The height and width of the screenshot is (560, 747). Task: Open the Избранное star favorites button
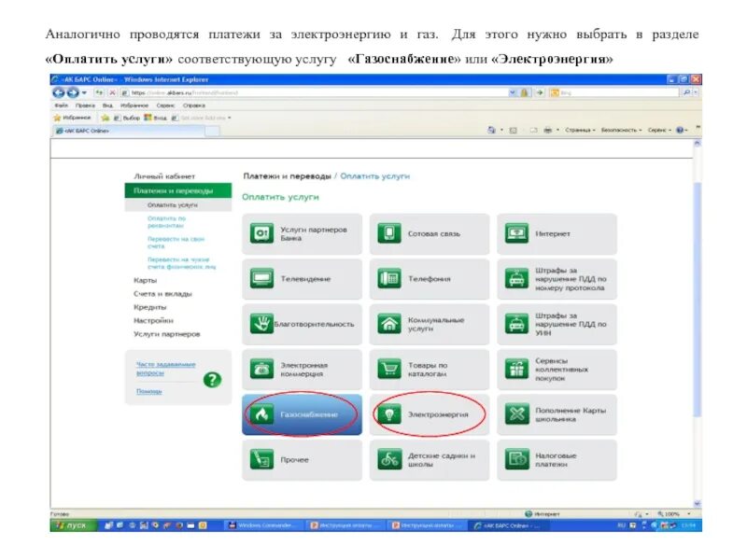pos(72,118)
